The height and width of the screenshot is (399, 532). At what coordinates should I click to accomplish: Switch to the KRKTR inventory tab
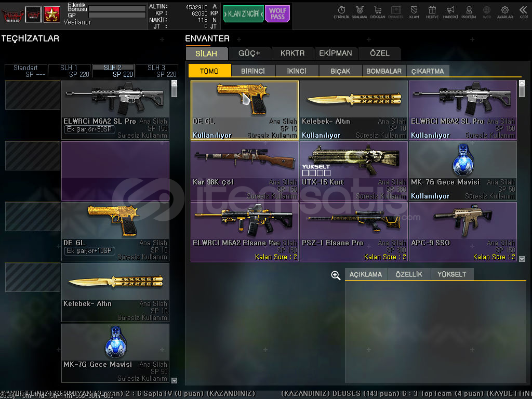coord(292,54)
